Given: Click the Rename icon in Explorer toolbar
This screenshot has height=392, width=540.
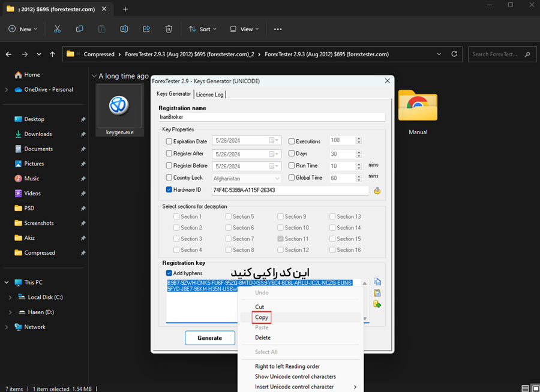Looking at the screenshot, I should (124, 29).
